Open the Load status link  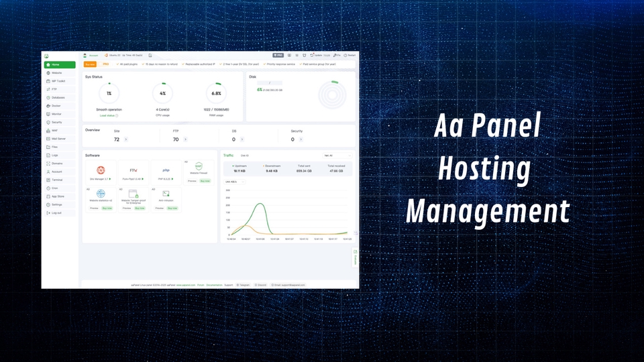107,115
